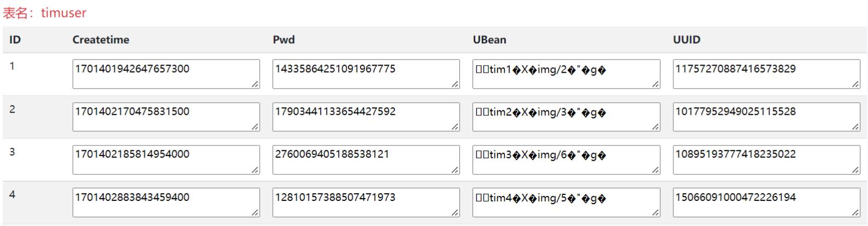Click the UBean field containing tim4
868x226 pixels.
(x=566, y=202)
